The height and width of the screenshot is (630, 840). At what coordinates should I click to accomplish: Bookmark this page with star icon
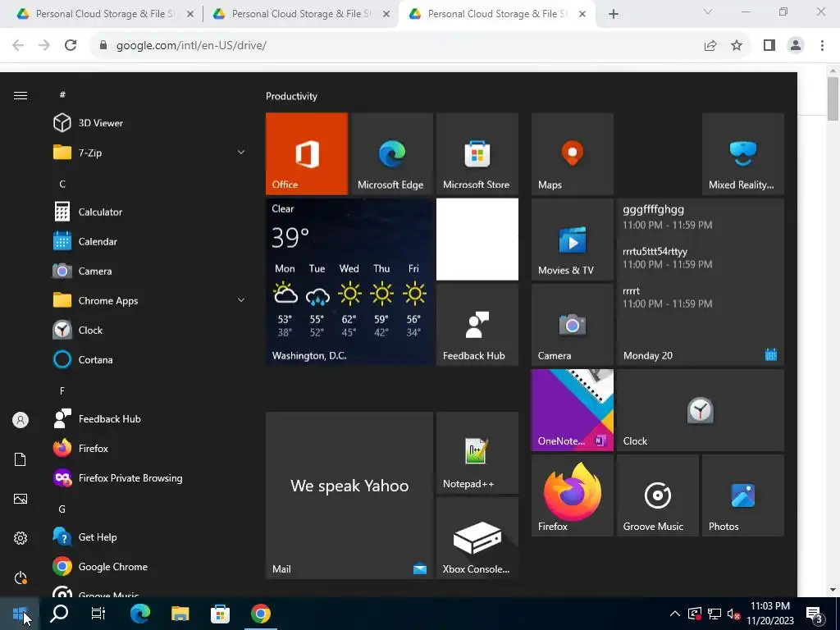point(737,45)
